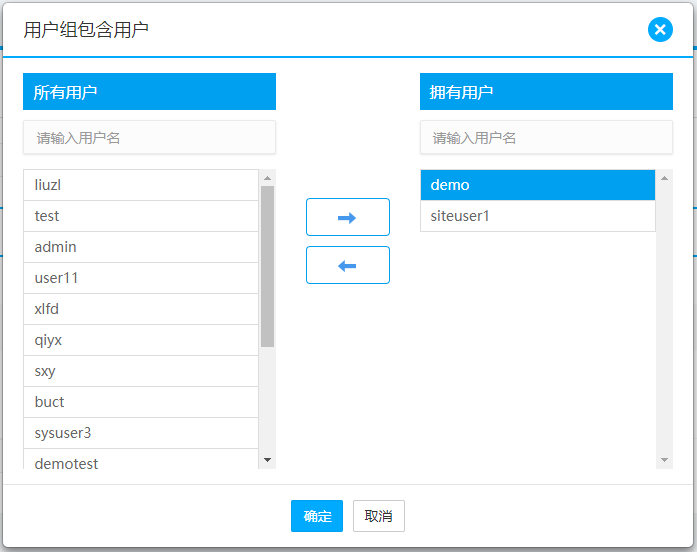This screenshot has width=697, height=552.
Task: Focus the search field under 拥有用户
Action: point(545,138)
